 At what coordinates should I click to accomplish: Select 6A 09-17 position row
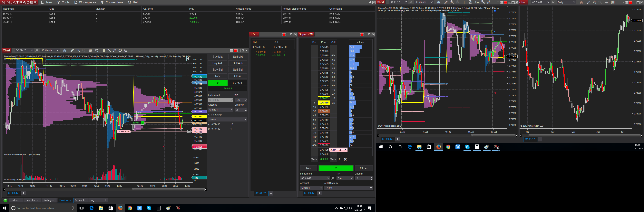[x=188, y=22]
